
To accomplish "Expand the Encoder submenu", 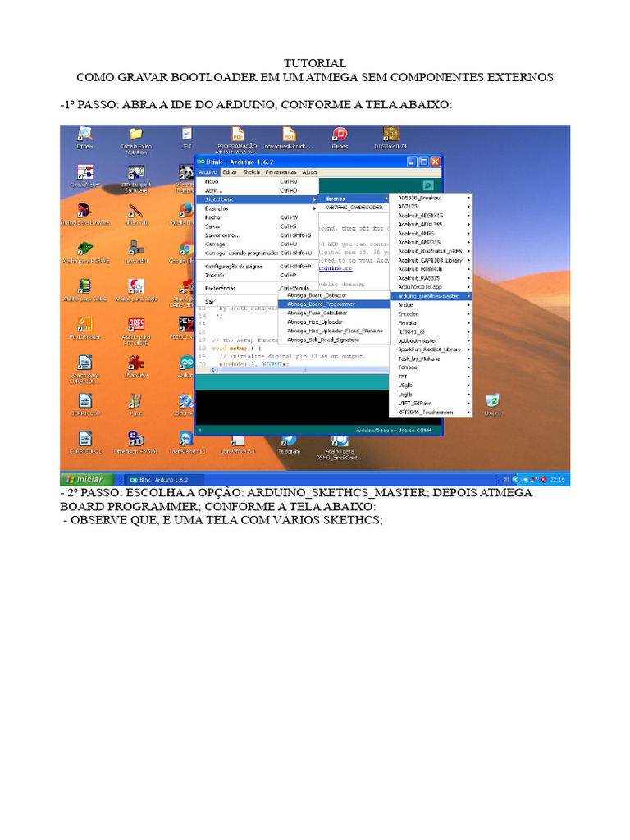I will pyautogui.click(x=431, y=314).
